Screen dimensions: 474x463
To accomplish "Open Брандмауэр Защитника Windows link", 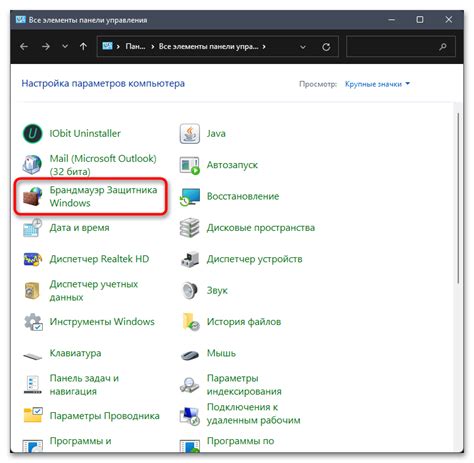I will 103,196.
